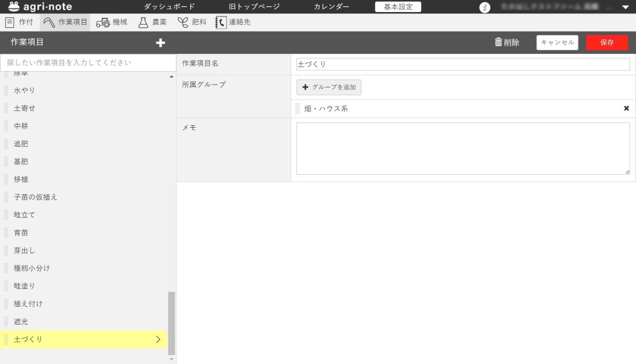The height and width of the screenshot is (364, 636).
Task: Select 植え付け in the work list
Action: [29, 304]
